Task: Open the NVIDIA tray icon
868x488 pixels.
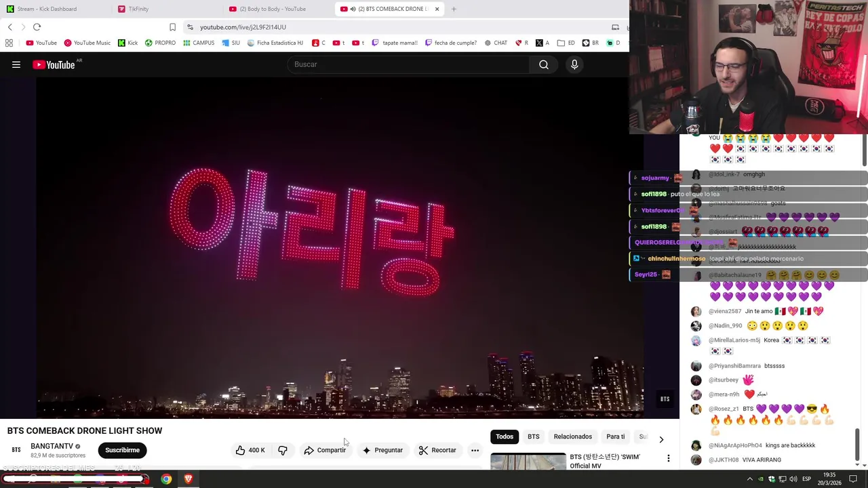Action: [x=761, y=479]
